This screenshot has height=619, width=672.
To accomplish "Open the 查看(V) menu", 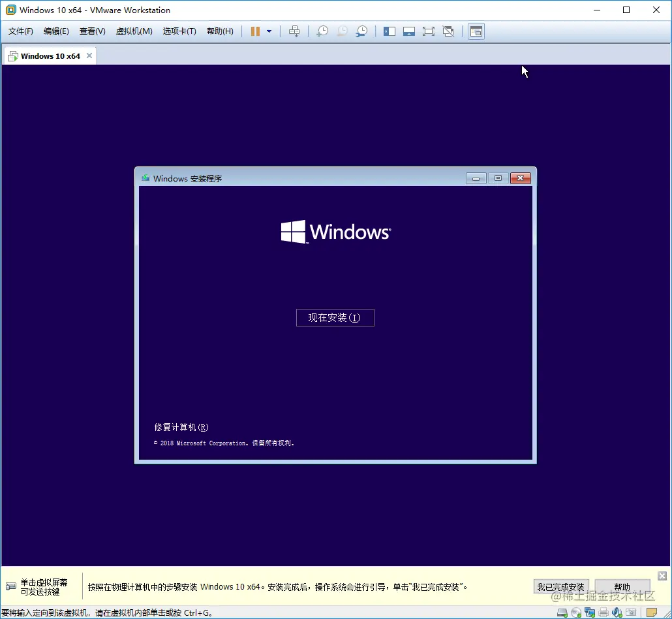I will pos(92,31).
